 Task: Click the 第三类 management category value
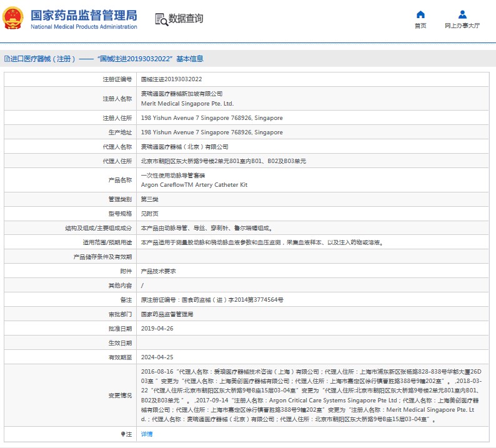pos(150,199)
